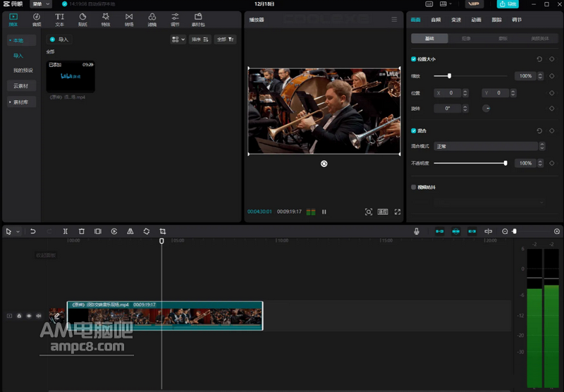Click the shortcut keyboard icon in title bar
564x392 pixels.
[x=429, y=4]
